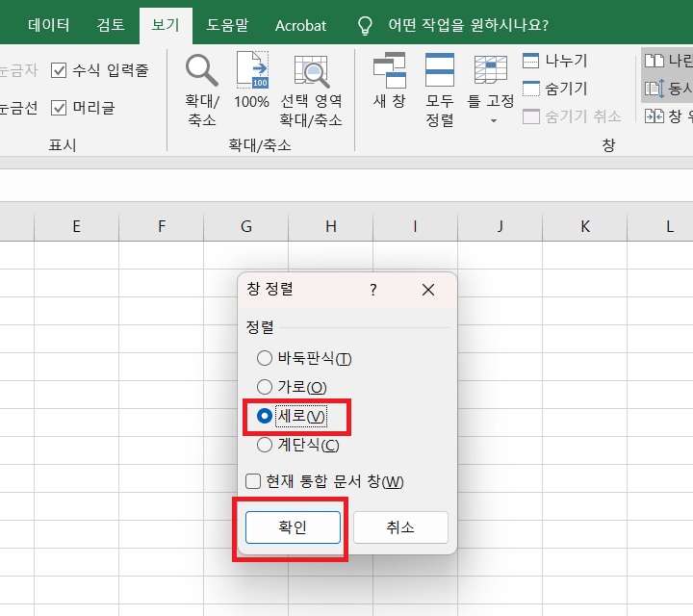Click the help question mark in 창 정렬 dialog
Screen dimensions: 693x616
[x=373, y=290]
